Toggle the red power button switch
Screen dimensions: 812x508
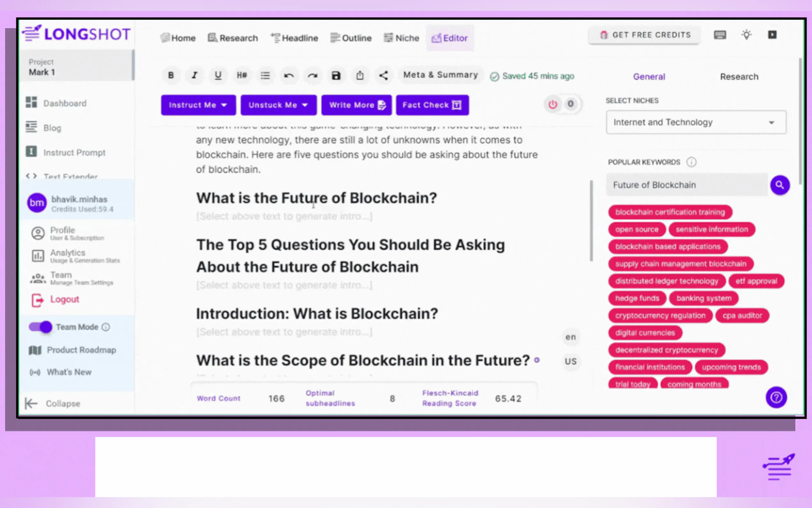(553, 105)
